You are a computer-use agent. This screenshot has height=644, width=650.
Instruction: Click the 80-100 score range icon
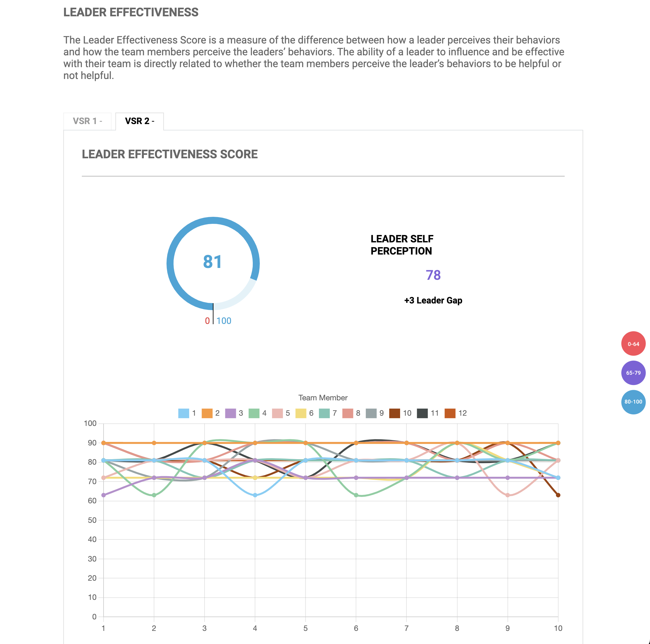[x=631, y=402]
